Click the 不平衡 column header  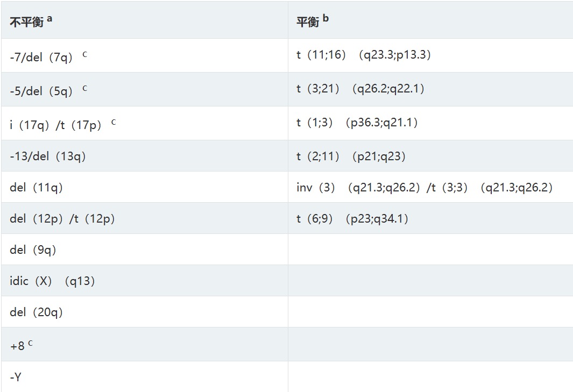coord(26,23)
